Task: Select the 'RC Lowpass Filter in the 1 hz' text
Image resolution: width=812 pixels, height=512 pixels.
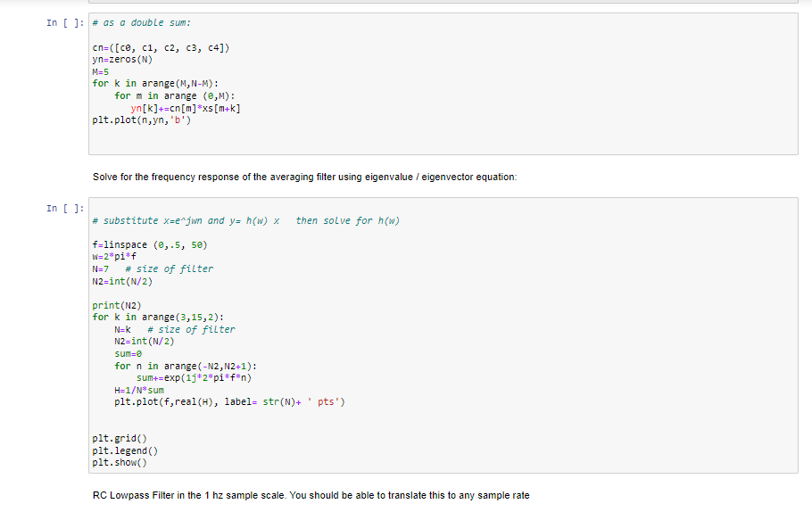Action: coord(311,495)
